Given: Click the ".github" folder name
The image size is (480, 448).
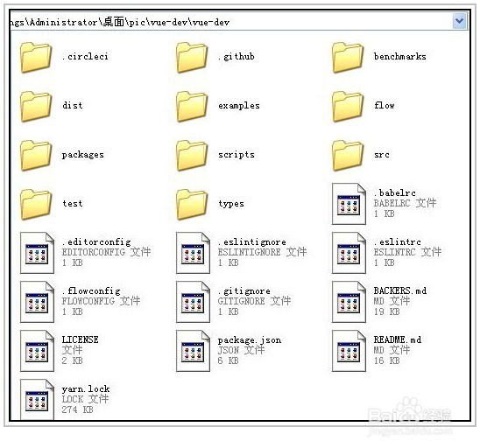Looking at the screenshot, I should point(236,57).
